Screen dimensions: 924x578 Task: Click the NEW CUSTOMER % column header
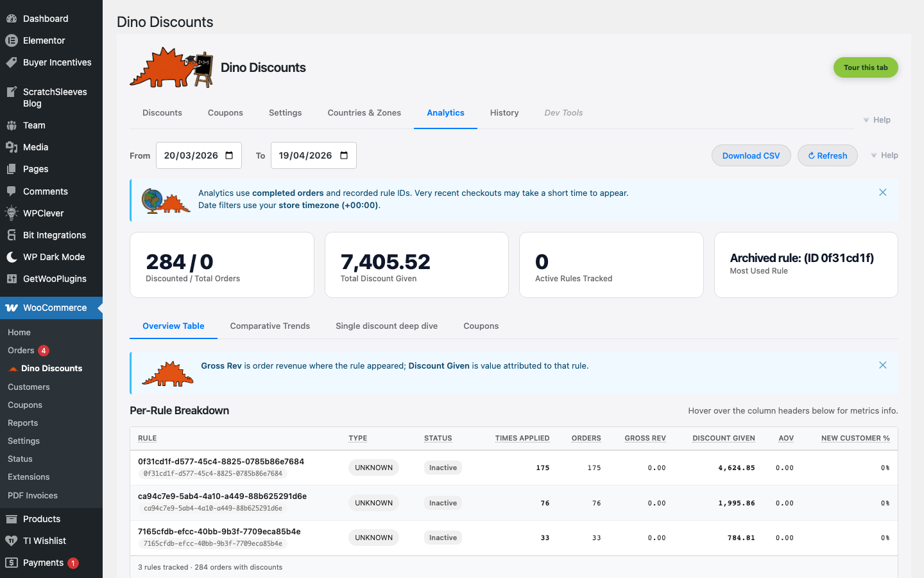[855, 438]
